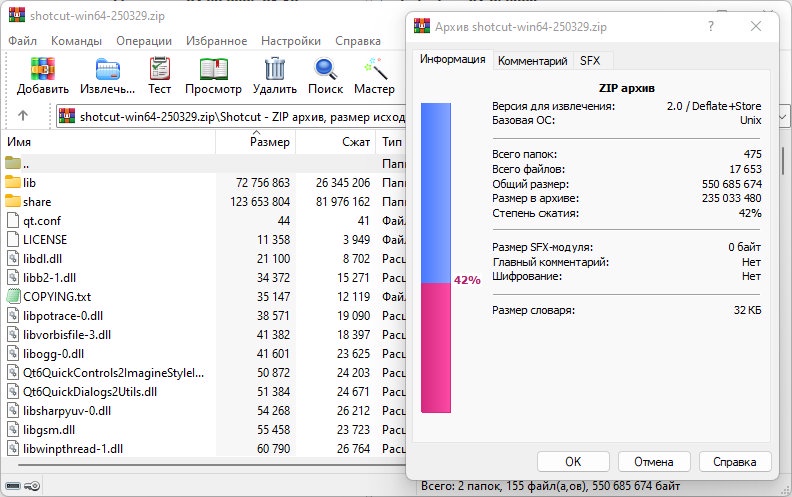This screenshot has height=497, width=792.
Task: Click the Извлечь toolbar icon
Action: pyautogui.click(x=108, y=69)
